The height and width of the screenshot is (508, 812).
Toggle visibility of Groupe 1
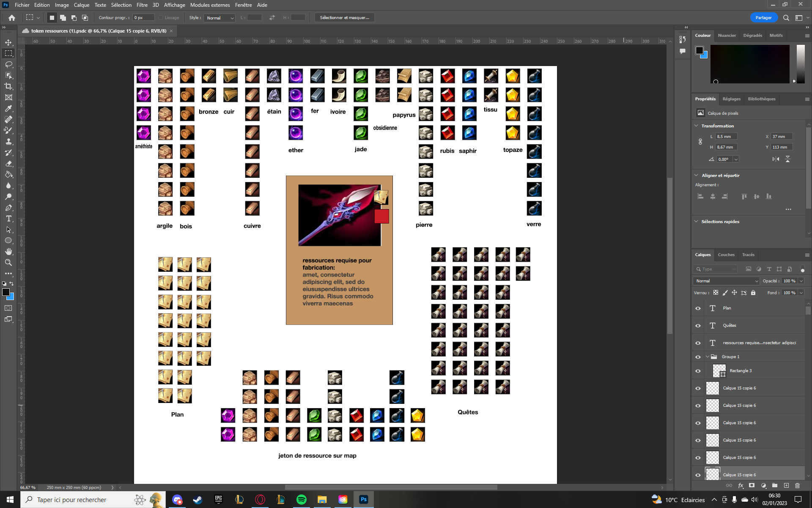(x=698, y=357)
